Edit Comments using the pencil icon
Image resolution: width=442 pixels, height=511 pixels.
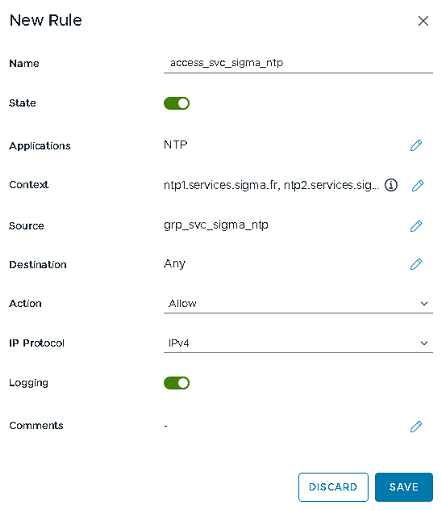pos(416,426)
